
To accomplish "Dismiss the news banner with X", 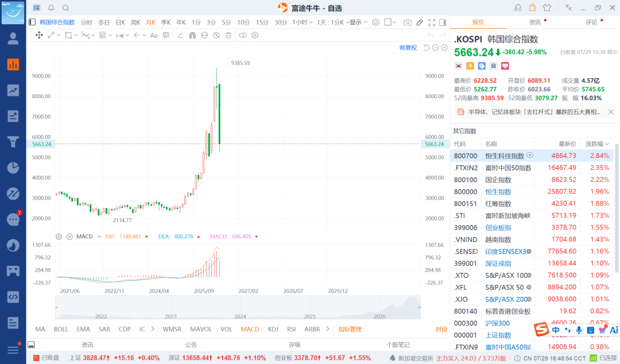I will point(611,112).
